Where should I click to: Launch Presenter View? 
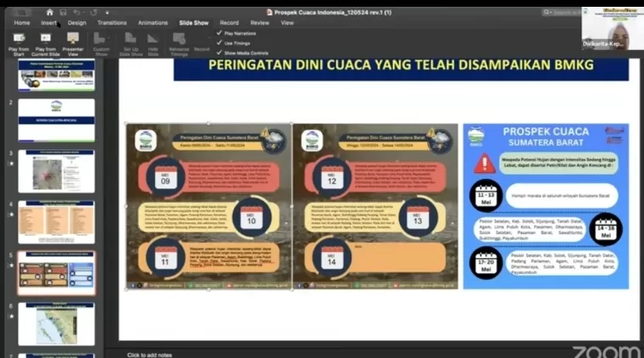coord(73,44)
